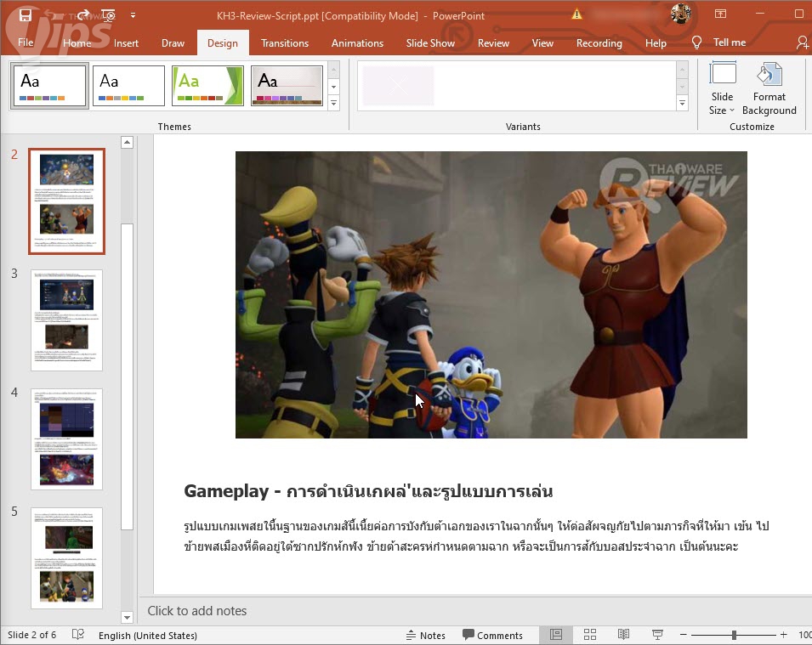Click English (United States) language button

point(147,635)
